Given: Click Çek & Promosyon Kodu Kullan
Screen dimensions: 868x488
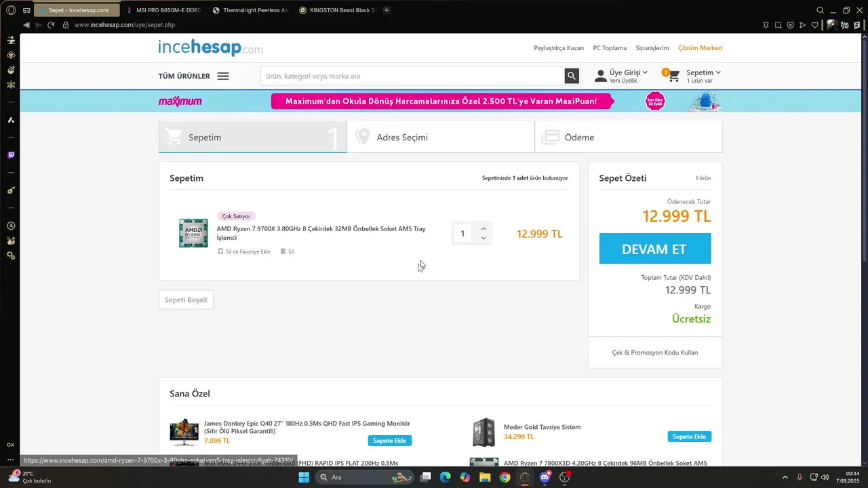Looking at the screenshot, I should pos(655,352).
